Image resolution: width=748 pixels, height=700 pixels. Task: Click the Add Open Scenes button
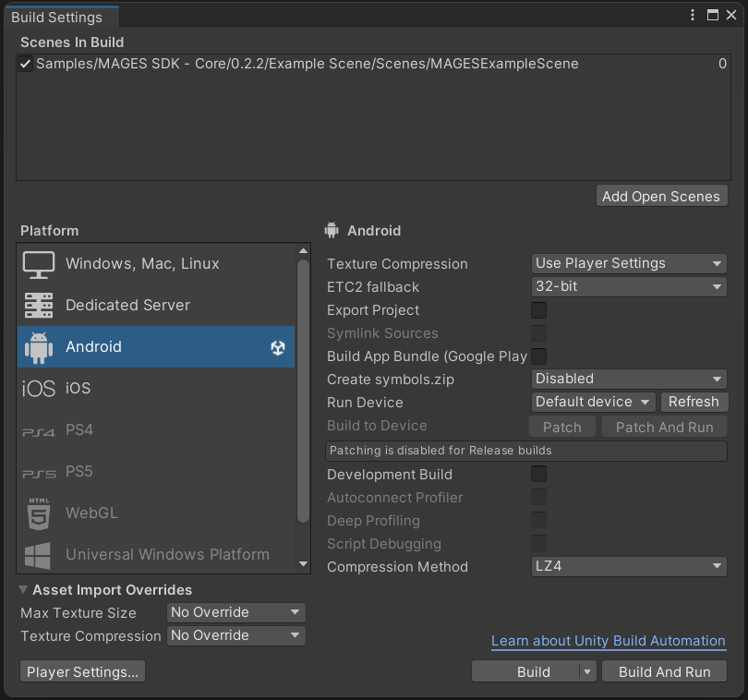pos(661,196)
